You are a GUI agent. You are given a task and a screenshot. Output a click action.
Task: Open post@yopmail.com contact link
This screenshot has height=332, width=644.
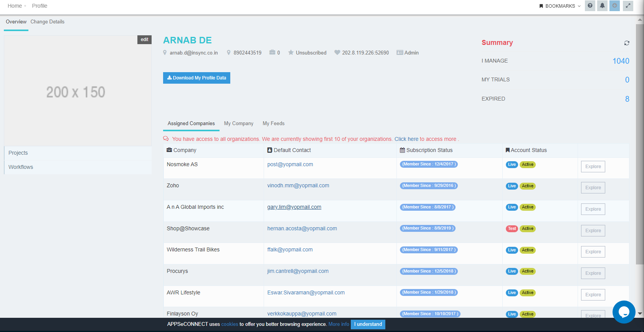[x=290, y=164]
